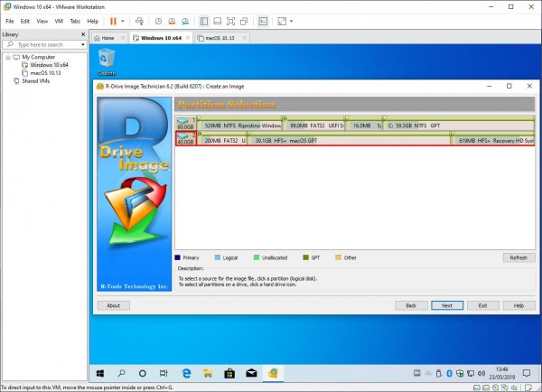Select the Cestino recycle bin desktop icon
This screenshot has height=392, width=542.
pyautogui.click(x=107, y=62)
